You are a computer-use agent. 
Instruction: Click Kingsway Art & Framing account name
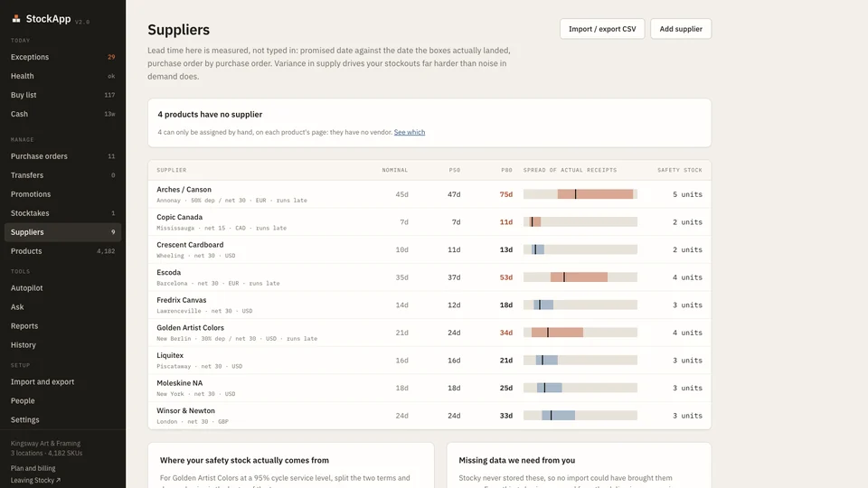pos(45,443)
